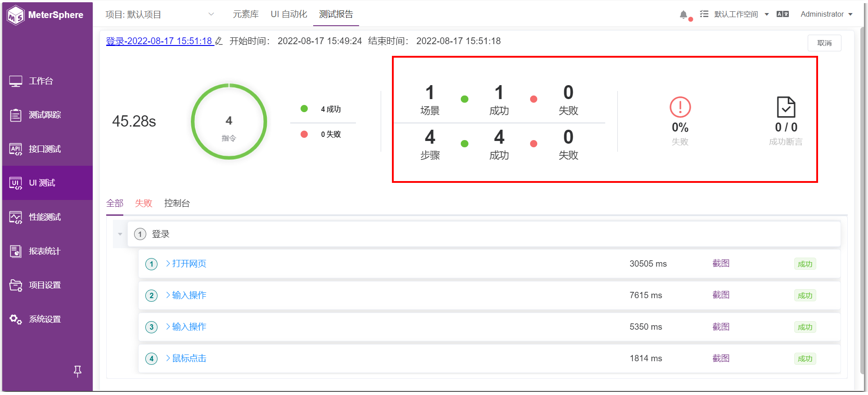This screenshot has width=868, height=395.
Task: View 截图 for the 7615 ms step
Action: pos(721,295)
